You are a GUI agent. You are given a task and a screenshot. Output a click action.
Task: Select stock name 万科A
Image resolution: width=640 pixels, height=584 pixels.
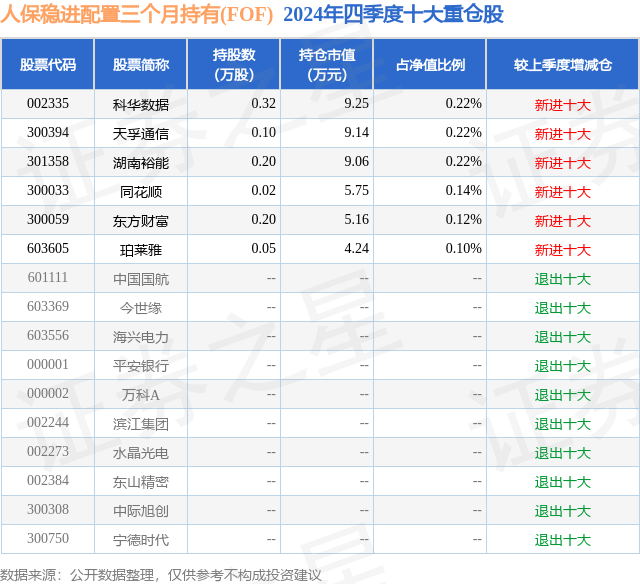coord(141,395)
